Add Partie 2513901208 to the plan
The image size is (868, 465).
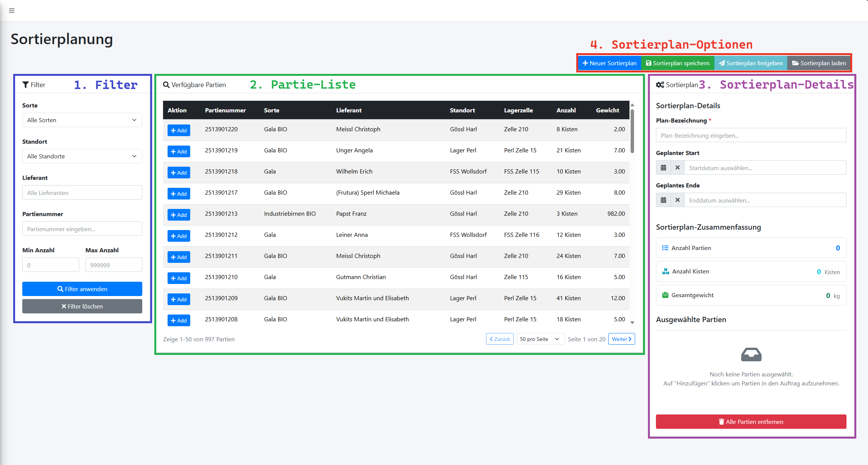[x=179, y=321]
